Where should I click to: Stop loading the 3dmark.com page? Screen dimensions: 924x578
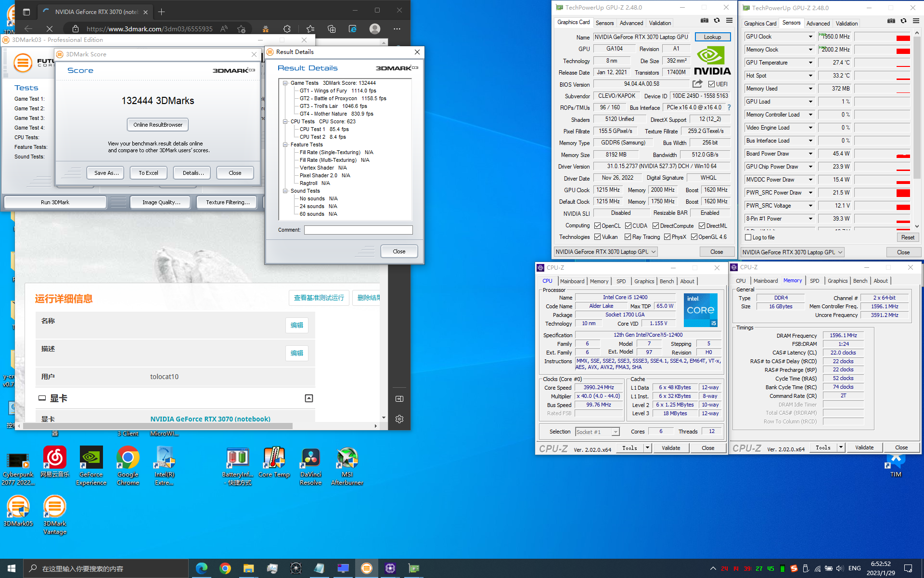pyautogui.click(x=49, y=29)
